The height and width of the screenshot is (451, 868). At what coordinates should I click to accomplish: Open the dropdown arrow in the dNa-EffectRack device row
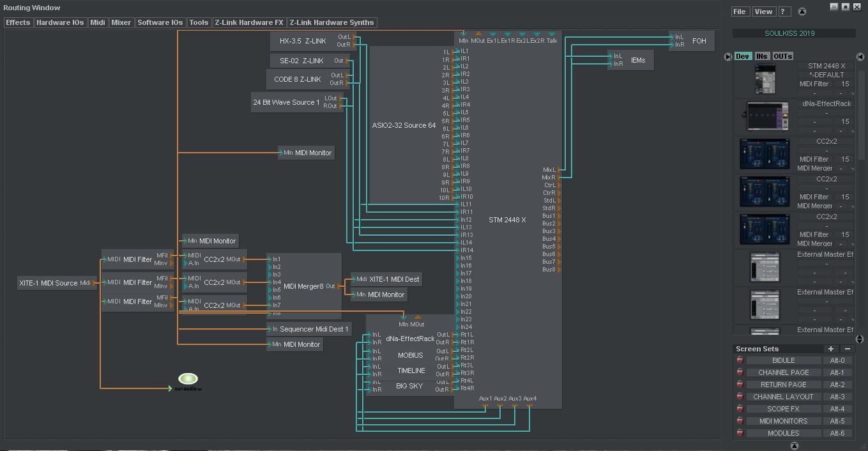852,131
